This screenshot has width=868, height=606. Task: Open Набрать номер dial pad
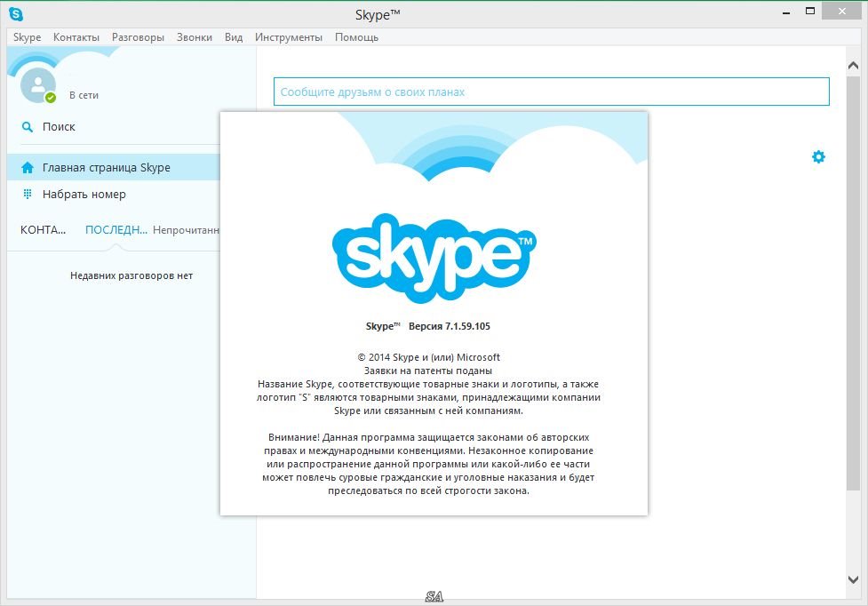pyautogui.click(x=114, y=195)
